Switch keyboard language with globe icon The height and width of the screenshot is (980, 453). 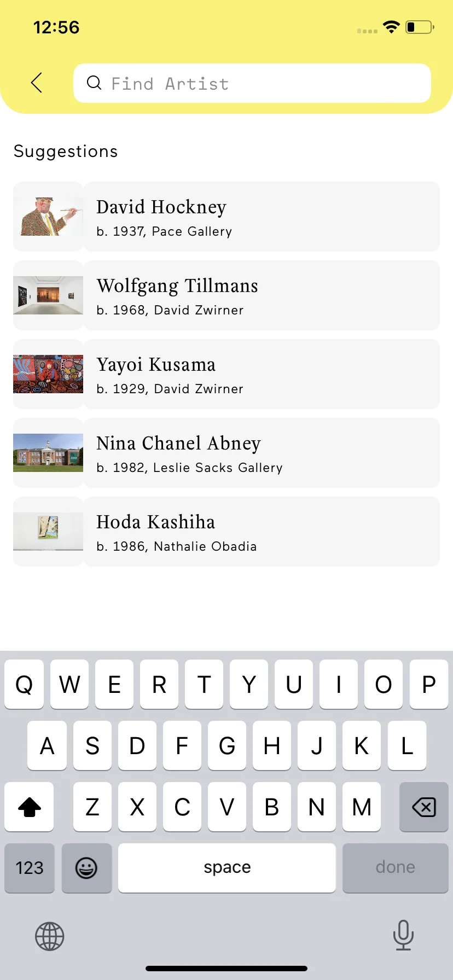(50, 936)
